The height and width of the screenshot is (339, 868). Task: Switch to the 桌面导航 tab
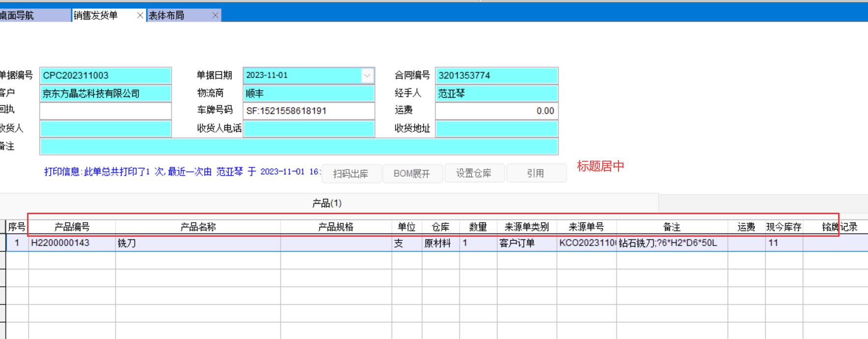(20, 16)
